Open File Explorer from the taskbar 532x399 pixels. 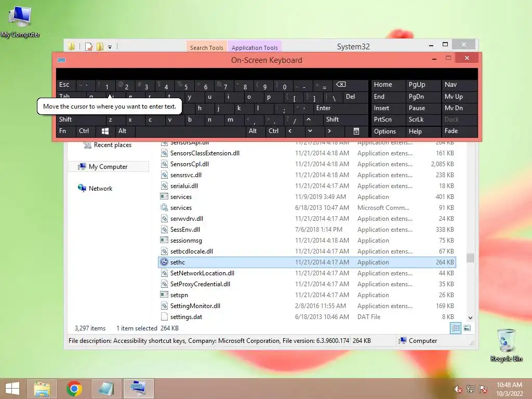pos(42,389)
